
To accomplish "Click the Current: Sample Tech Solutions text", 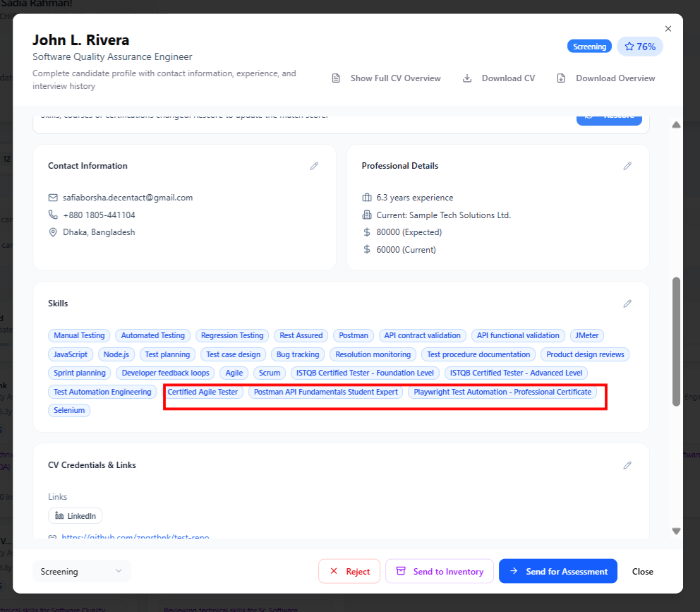I will [x=443, y=215].
